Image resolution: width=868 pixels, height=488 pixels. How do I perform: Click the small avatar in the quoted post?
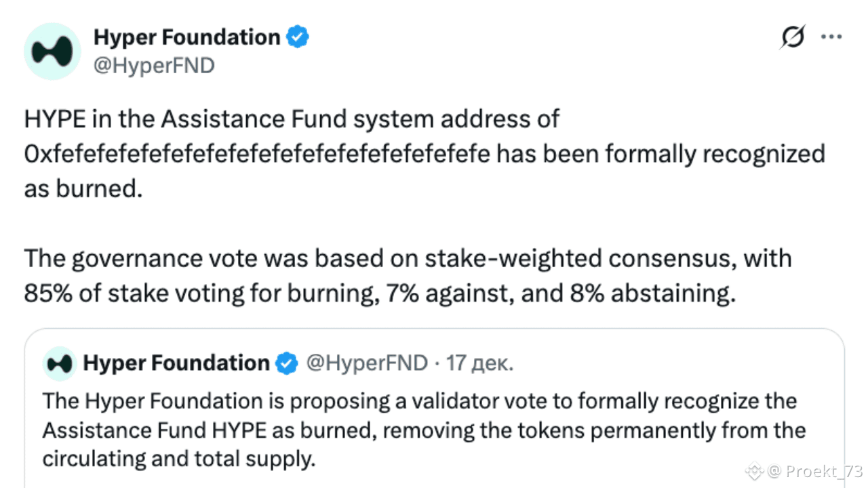(59, 364)
